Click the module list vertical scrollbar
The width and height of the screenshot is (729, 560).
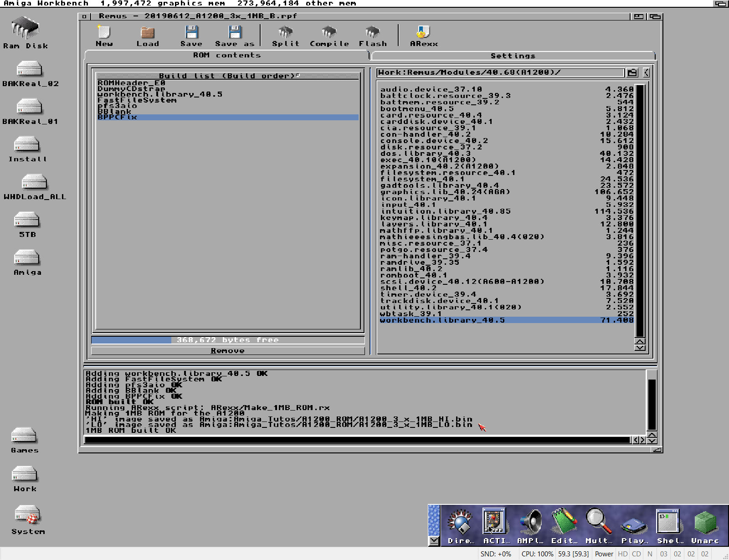pyautogui.click(x=640, y=211)
